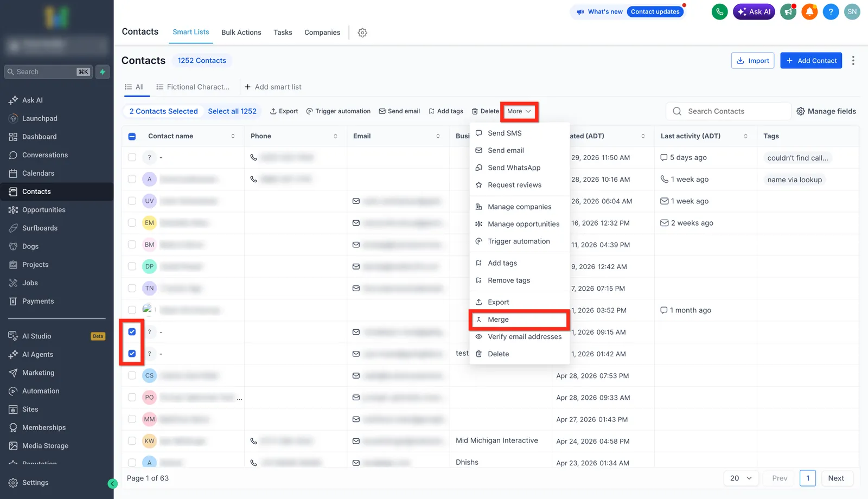Open Dogs in the sidebar
868x499 pixels.
tap(30, 246)
